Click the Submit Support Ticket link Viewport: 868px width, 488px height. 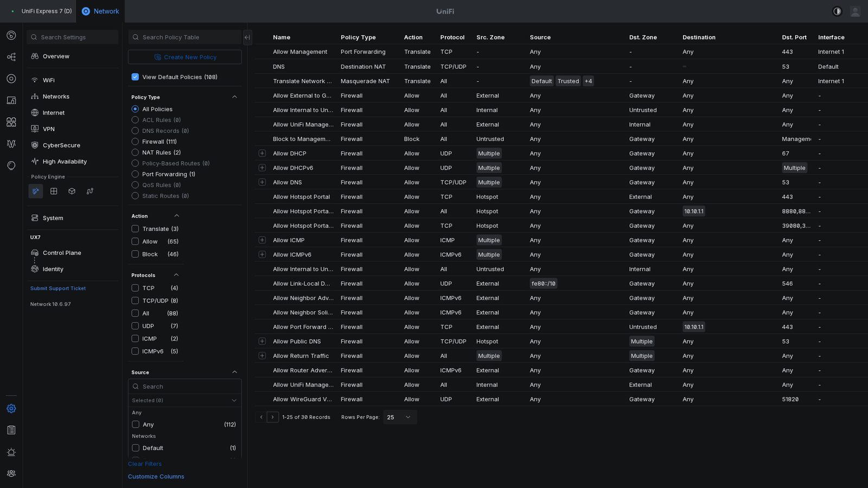58,288
